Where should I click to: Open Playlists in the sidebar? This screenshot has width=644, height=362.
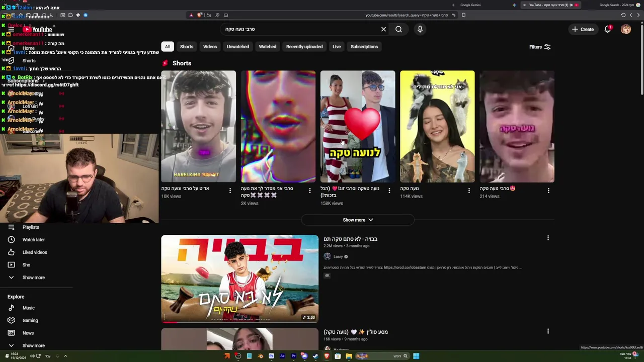click(30, 227)
